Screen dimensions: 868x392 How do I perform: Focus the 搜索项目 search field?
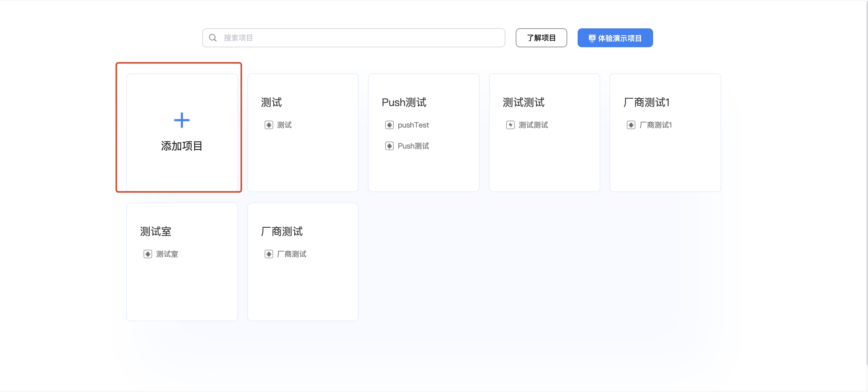click(x=354, y=38)
